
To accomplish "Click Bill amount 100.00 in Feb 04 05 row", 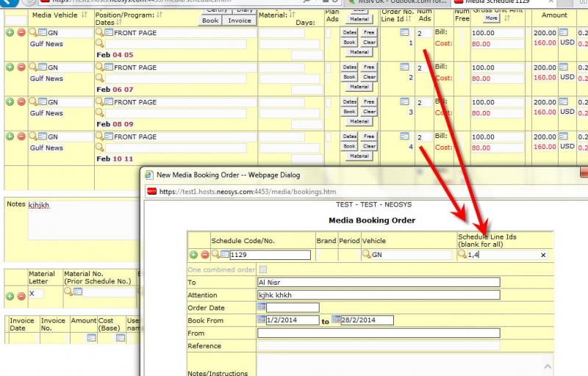I will coord(498,33).
